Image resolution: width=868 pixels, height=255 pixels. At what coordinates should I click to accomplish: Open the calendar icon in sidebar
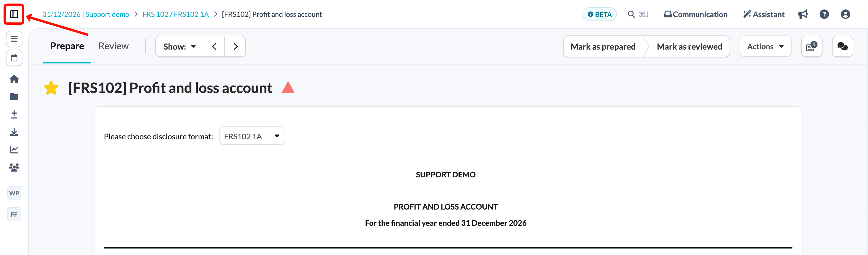coord(14,58)
